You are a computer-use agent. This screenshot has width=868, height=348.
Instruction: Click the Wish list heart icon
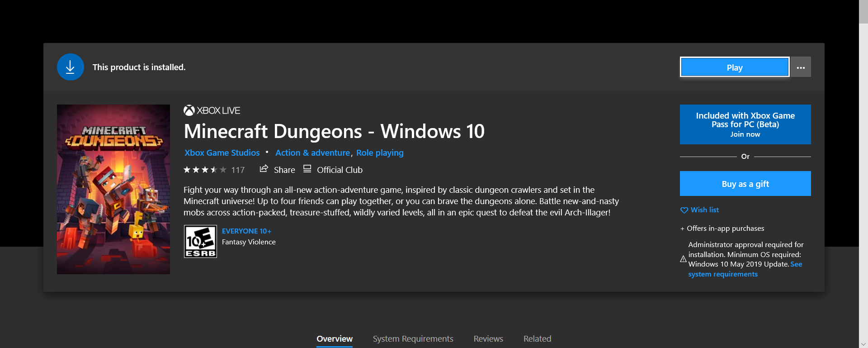pos(684,210)
